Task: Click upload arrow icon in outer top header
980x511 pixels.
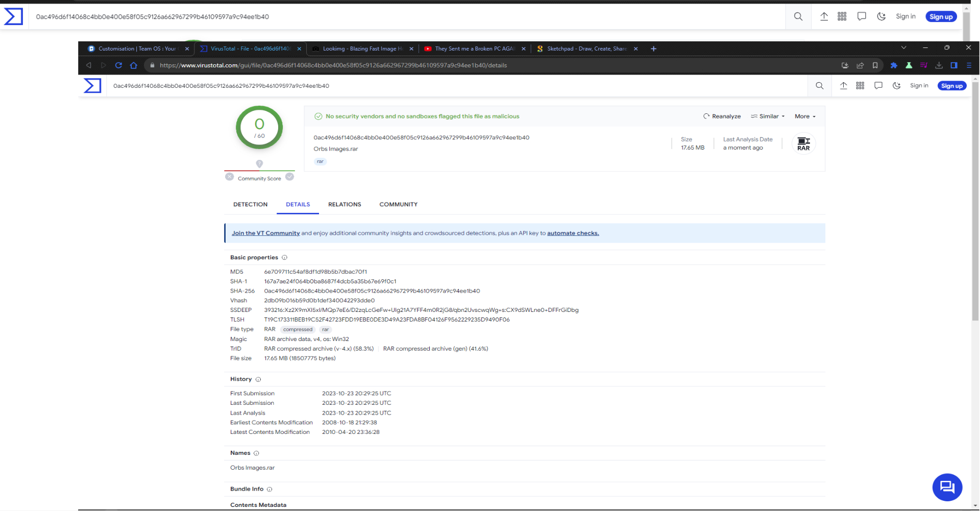Action: pyautogui.click(x=824, y=16)
